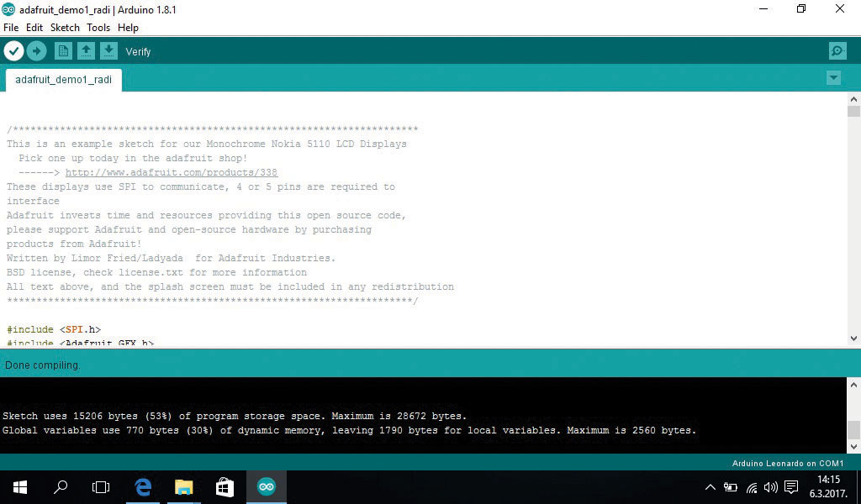Viewport: 861px width, 504px height.
Task: Click the Task View taskbar icon
Action: (101, 486)
